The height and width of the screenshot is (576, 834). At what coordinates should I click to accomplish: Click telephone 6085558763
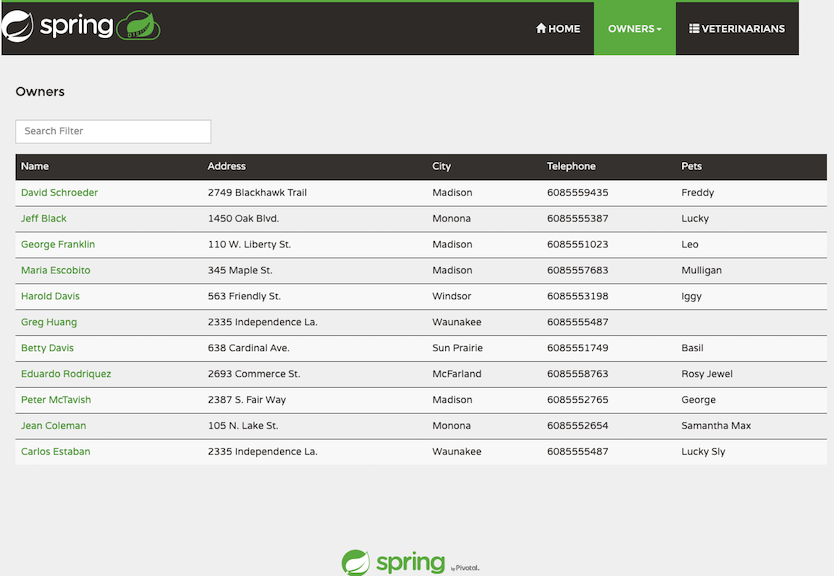[x=578, y=374]
